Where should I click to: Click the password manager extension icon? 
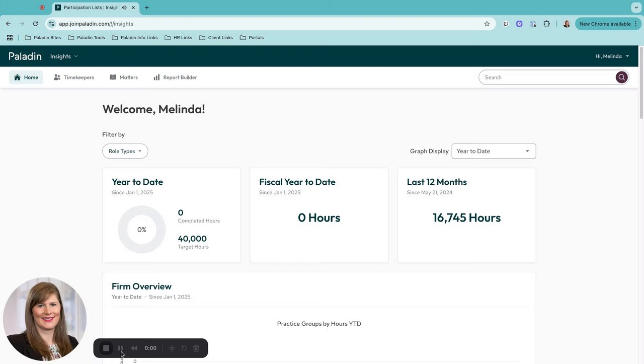click(533, 24)
